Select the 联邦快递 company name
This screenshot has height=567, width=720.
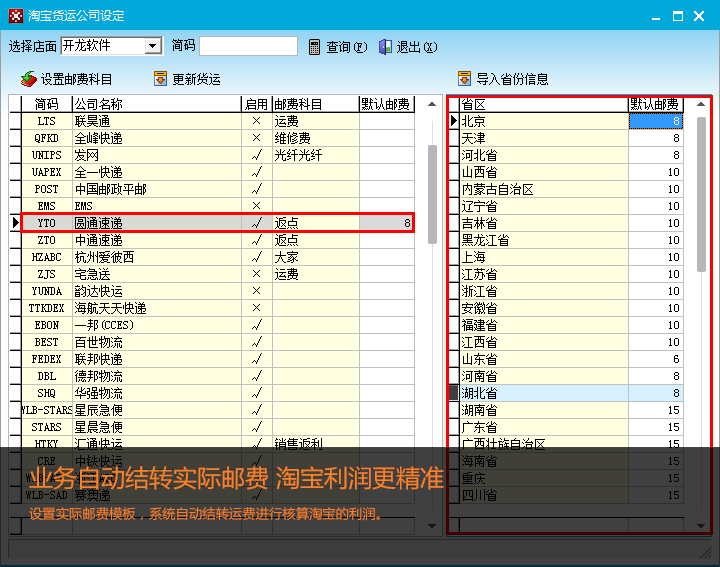click(98, 359)
